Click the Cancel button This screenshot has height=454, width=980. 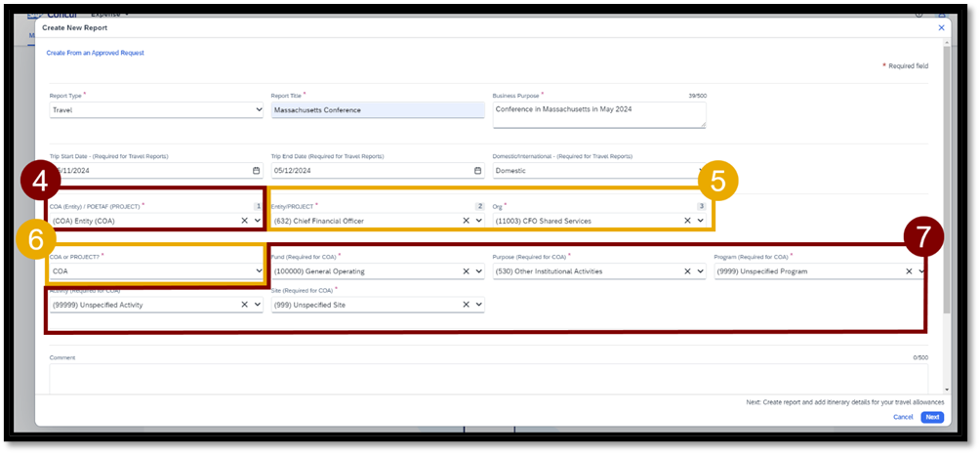pos(903,417)
